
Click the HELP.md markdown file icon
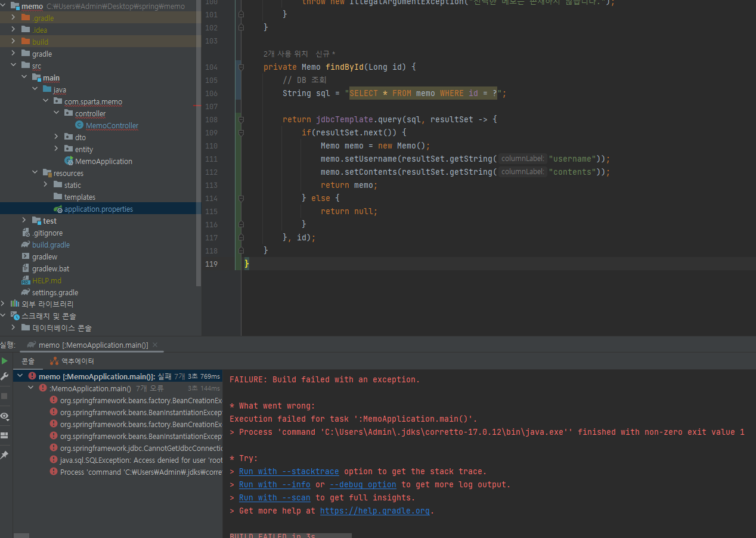pyautogui.click(x=26, y=280)
